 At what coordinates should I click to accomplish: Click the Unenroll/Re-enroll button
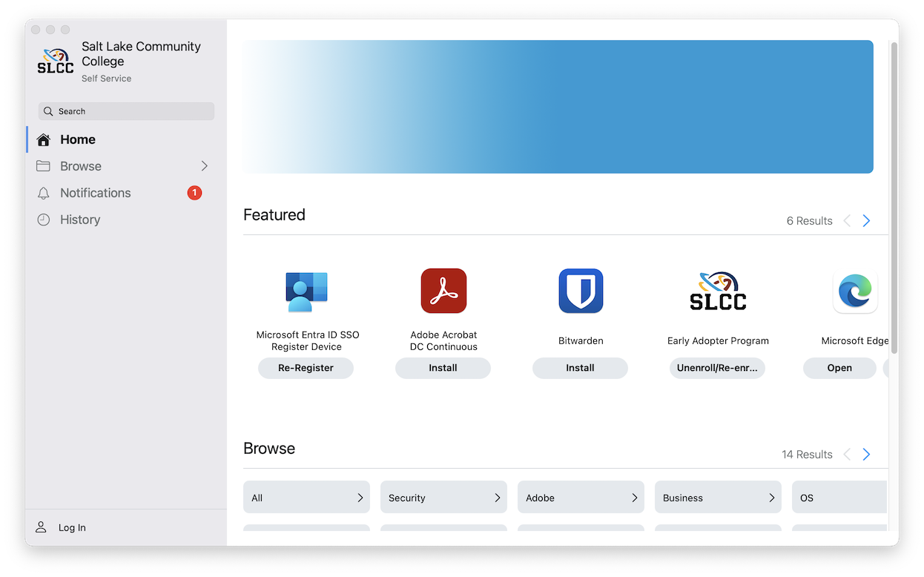tap(717, 368)
